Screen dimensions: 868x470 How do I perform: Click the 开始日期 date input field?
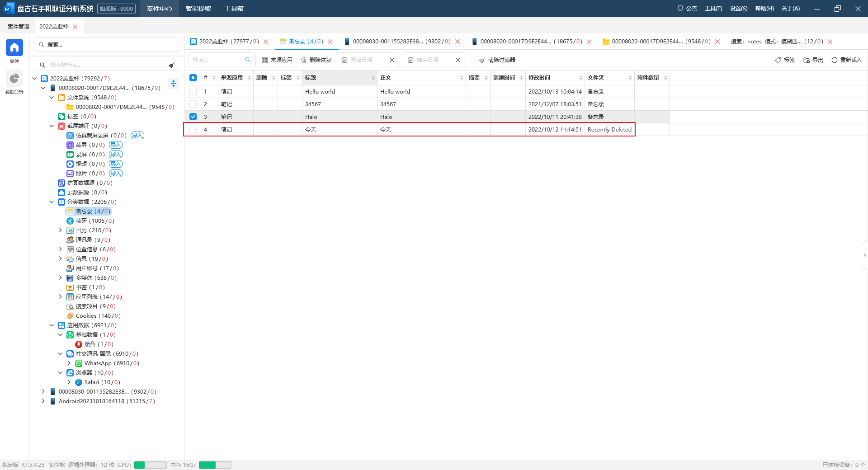coord(366,60)
